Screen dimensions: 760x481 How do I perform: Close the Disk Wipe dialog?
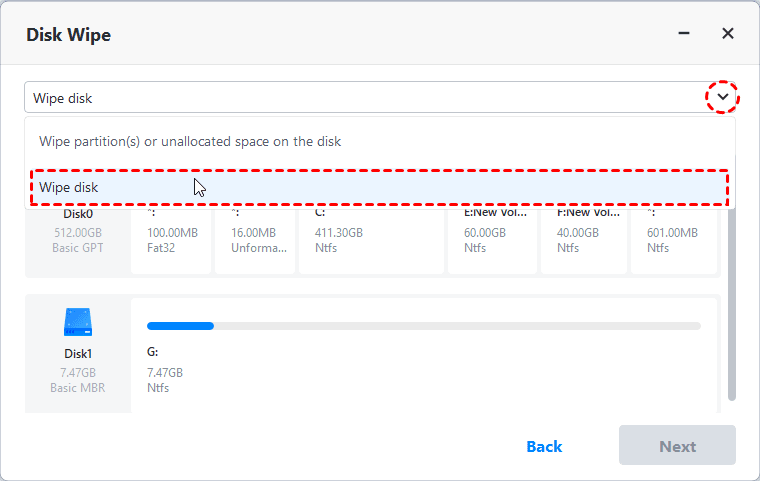[x=728, y=34]
